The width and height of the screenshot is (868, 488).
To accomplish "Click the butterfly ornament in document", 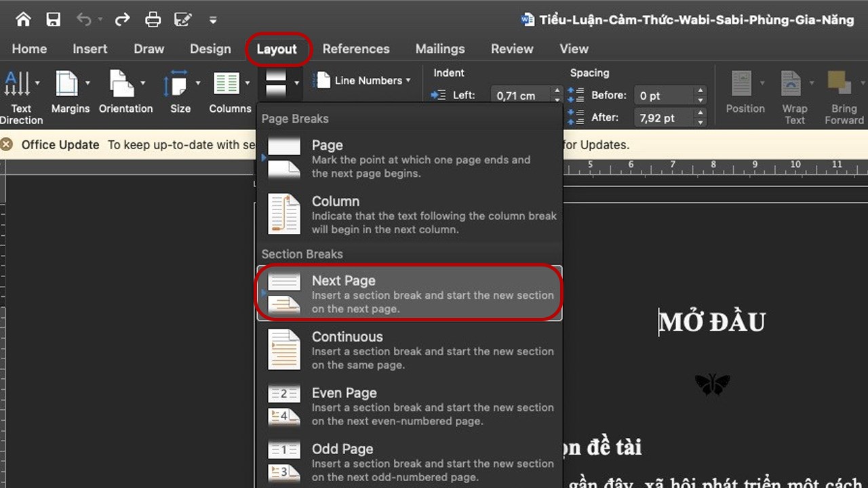I will coord(712,384).
